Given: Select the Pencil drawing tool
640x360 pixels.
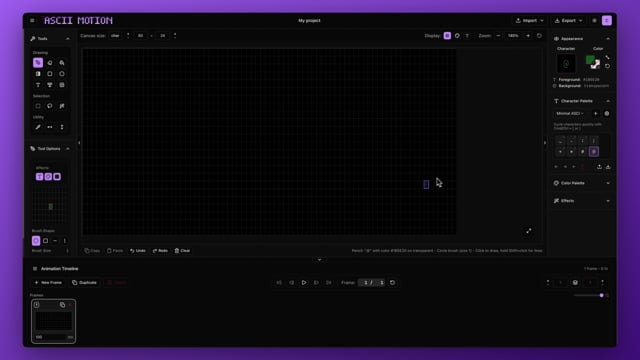Looking at the screenshot, I should coord(38,62).
